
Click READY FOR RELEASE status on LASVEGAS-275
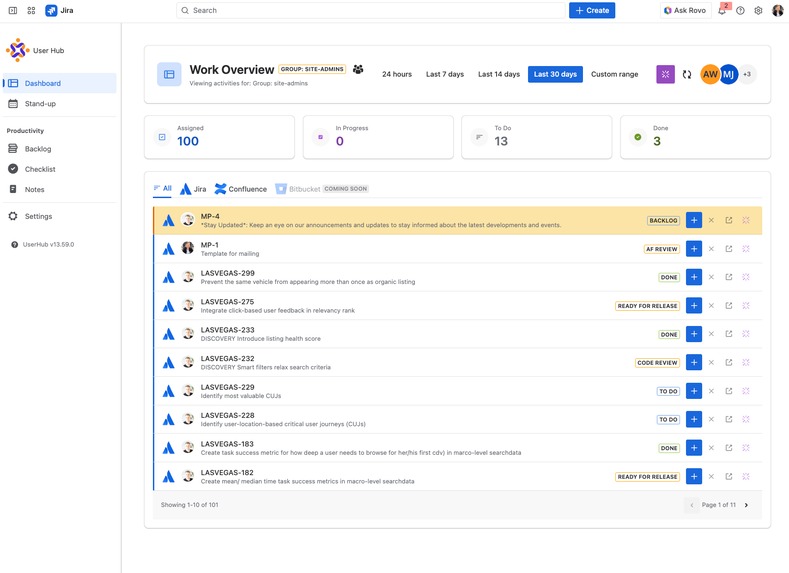pos(648,306)
